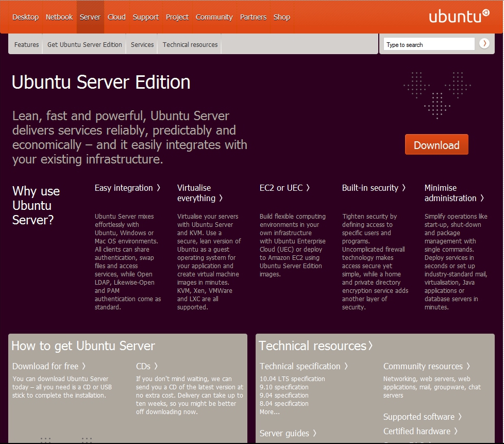Switch to the Features sub-tab
This screenshot has height=444, width=504.
tap(26, 44)
